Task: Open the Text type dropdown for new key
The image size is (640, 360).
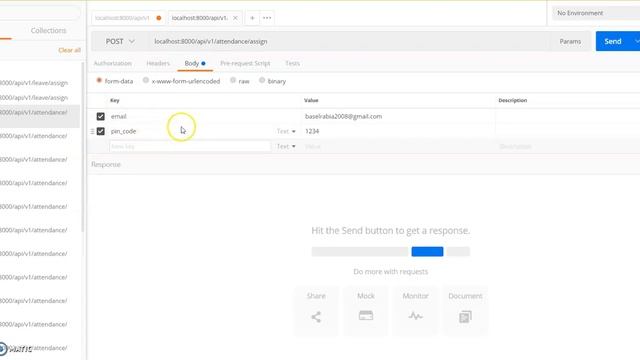Action: coord(286,147)
